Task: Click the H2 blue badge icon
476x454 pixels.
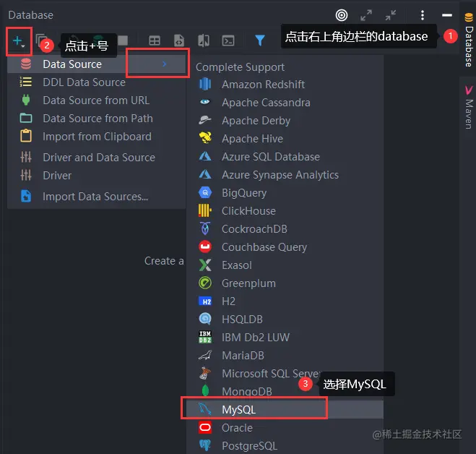Action: 205,301
